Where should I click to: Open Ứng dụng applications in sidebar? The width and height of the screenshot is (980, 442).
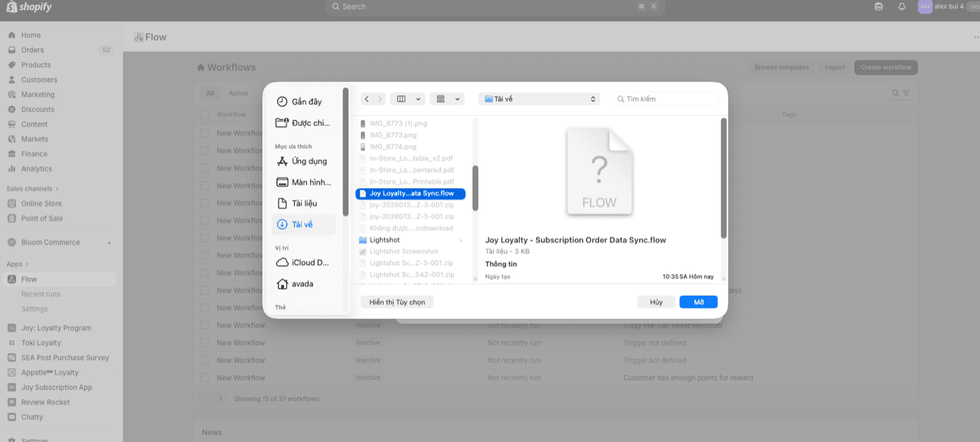304,161
